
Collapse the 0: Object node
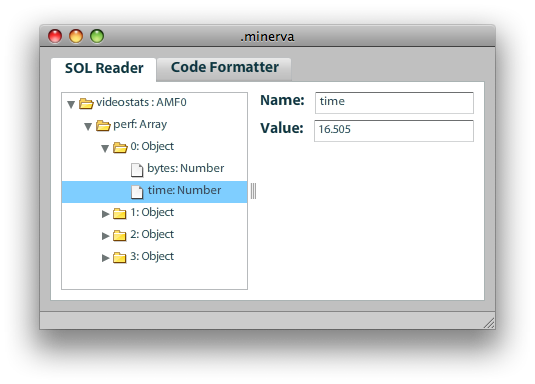click(105, 148)
